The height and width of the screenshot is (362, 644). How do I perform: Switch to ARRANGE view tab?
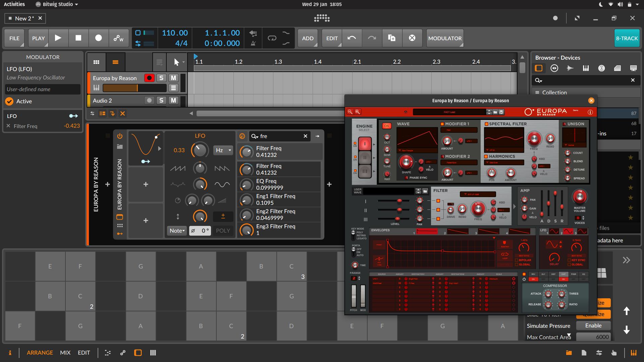pyautogui.click(x=40, y=353)
